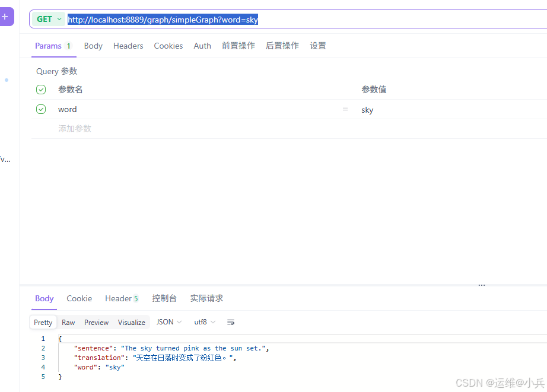Select the Pretty view button
The height and width of the screenshot is (392, 547).
[x=43, y=322]
